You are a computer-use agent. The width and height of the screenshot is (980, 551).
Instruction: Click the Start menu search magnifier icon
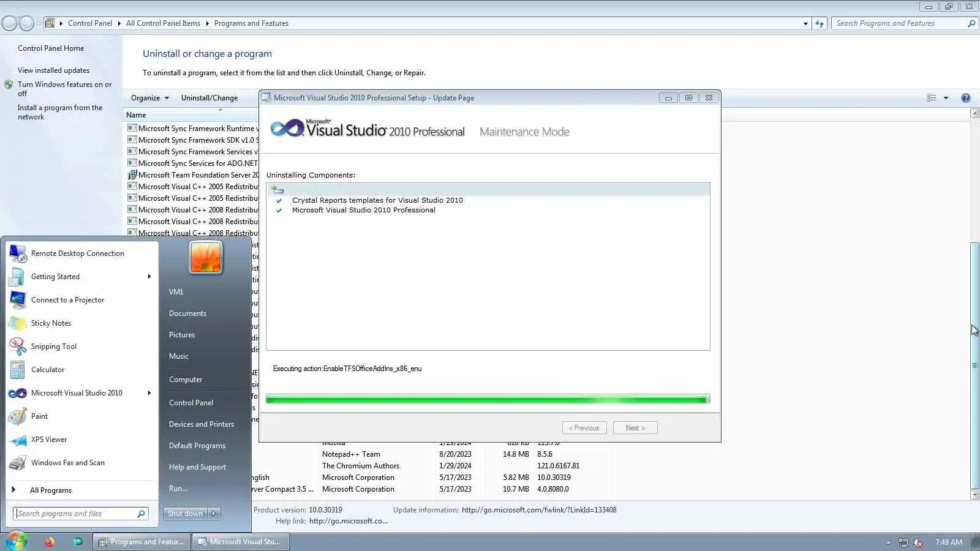tap(141, 514)
